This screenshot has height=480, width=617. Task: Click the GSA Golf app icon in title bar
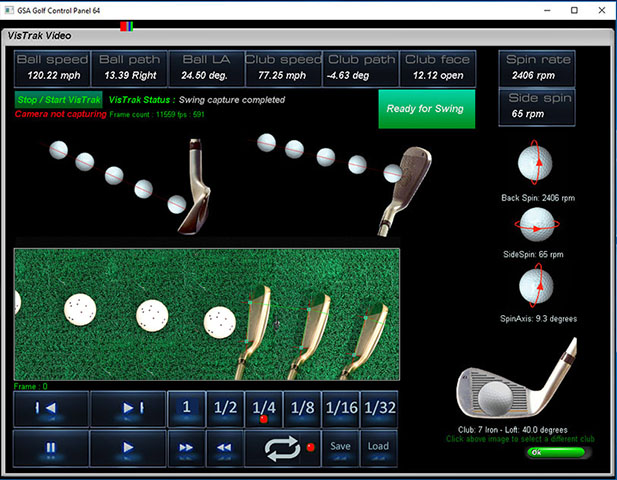click(x=9, y=10)
